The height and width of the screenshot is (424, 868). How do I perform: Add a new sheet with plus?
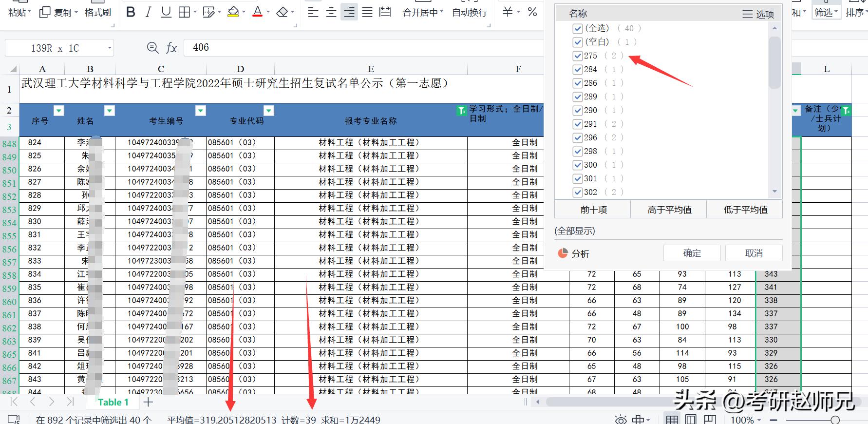(x=149, y=402)
